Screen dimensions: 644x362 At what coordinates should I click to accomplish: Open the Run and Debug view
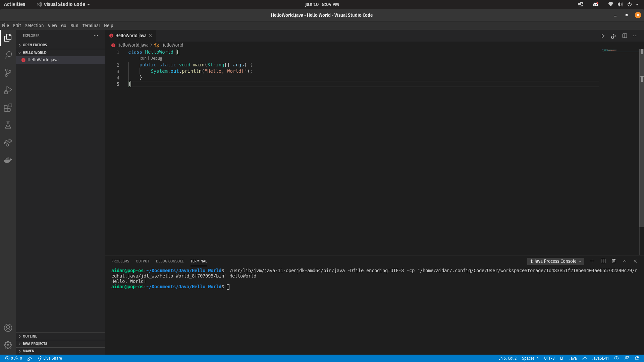(8, 90)
